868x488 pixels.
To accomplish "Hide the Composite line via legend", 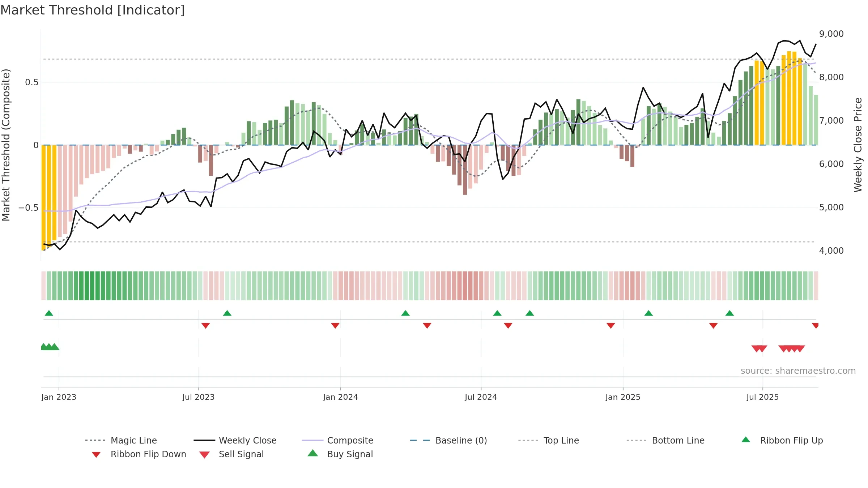I will pos(337,440).
